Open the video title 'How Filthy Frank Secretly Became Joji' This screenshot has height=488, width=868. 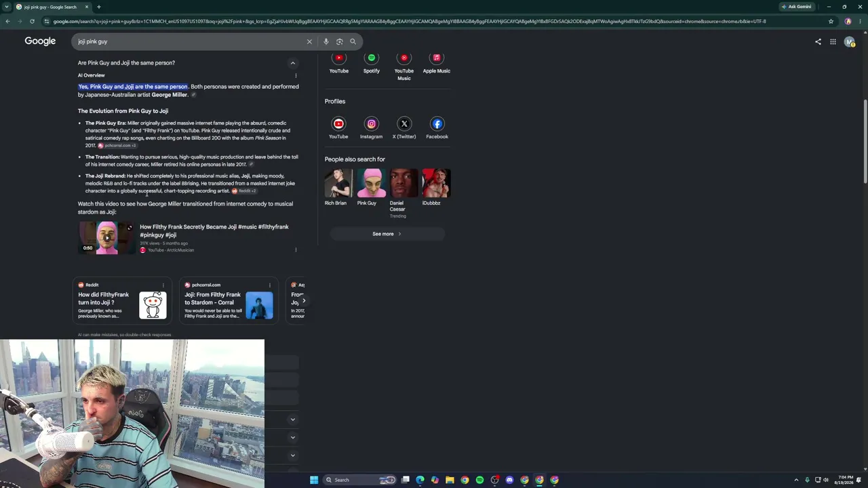[x=214, y=230]
